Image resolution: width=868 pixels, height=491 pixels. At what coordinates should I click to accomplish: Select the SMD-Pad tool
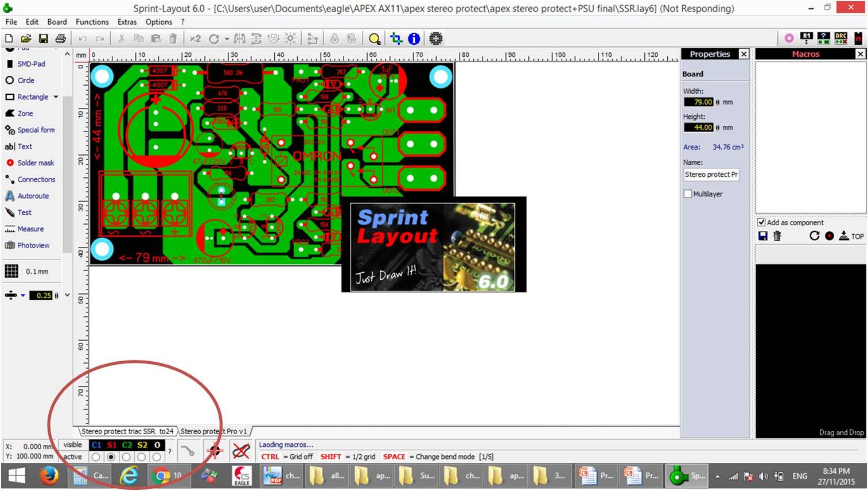coord(25,64)
